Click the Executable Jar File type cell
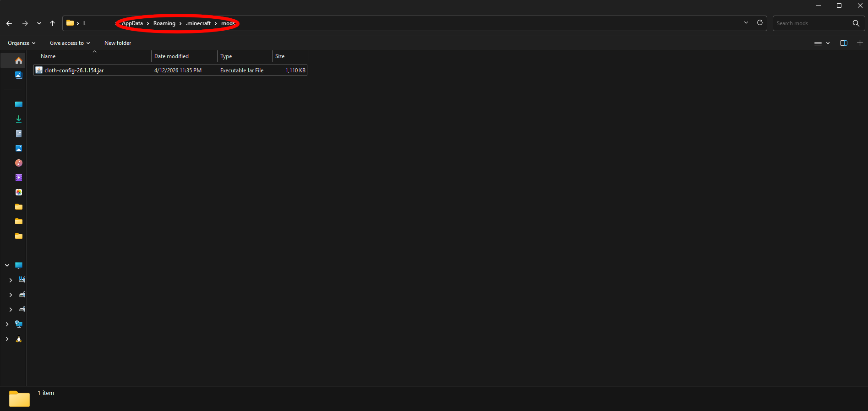This screenshot has height=411, width=868. point(242,70)
